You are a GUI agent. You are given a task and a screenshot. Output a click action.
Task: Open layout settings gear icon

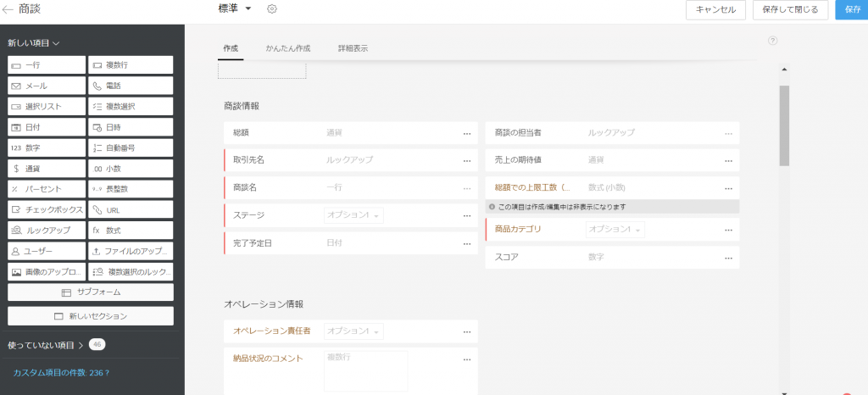(x=272, y=8)
